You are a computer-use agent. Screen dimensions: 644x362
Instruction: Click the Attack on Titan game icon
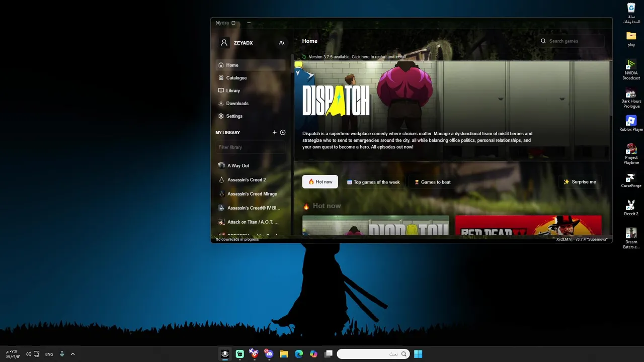click(x=221, y=222)
